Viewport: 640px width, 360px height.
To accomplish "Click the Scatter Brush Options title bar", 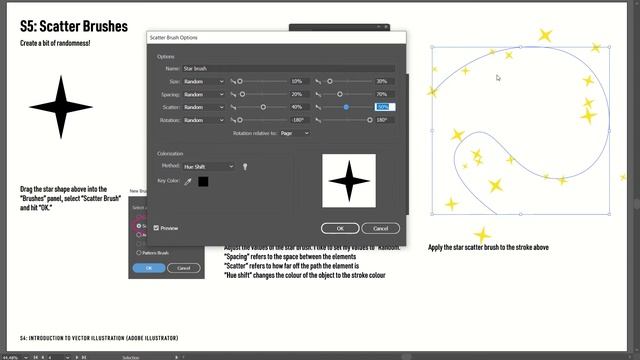I will click(x=276, y=38).
